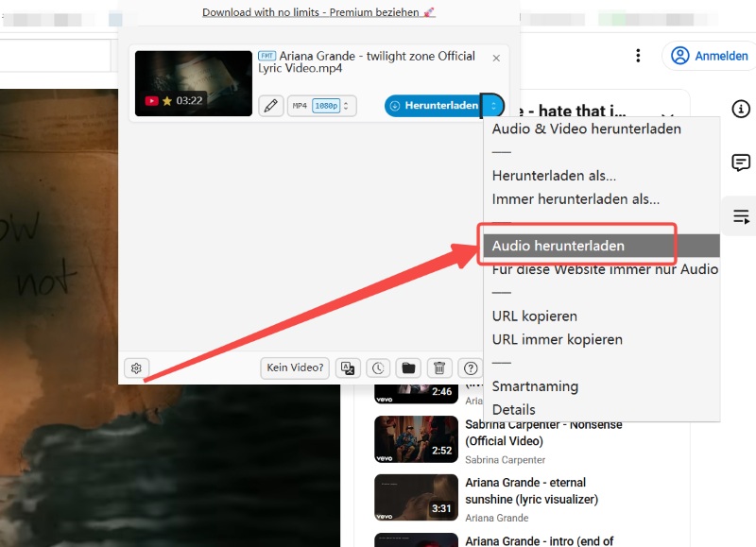The image size is (756, 547).
Task: Click the info circle icon on sidebar
Action: (x=741, y=109)
